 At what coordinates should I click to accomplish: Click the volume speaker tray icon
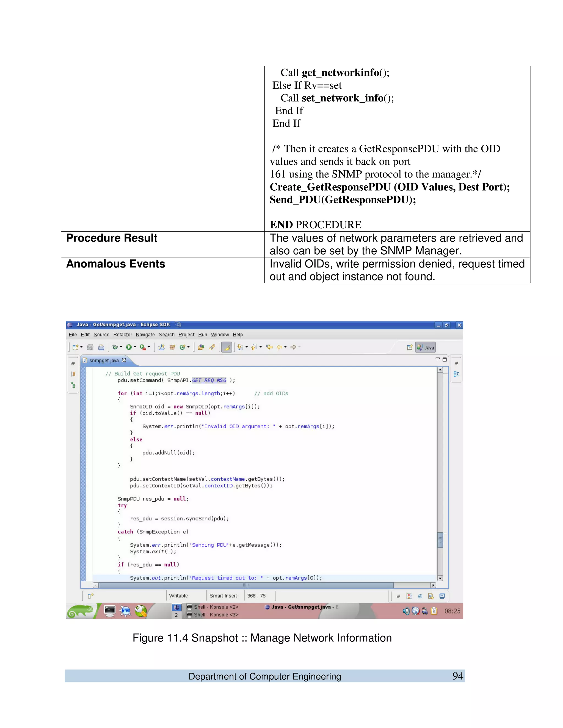[x=406, y=611]
